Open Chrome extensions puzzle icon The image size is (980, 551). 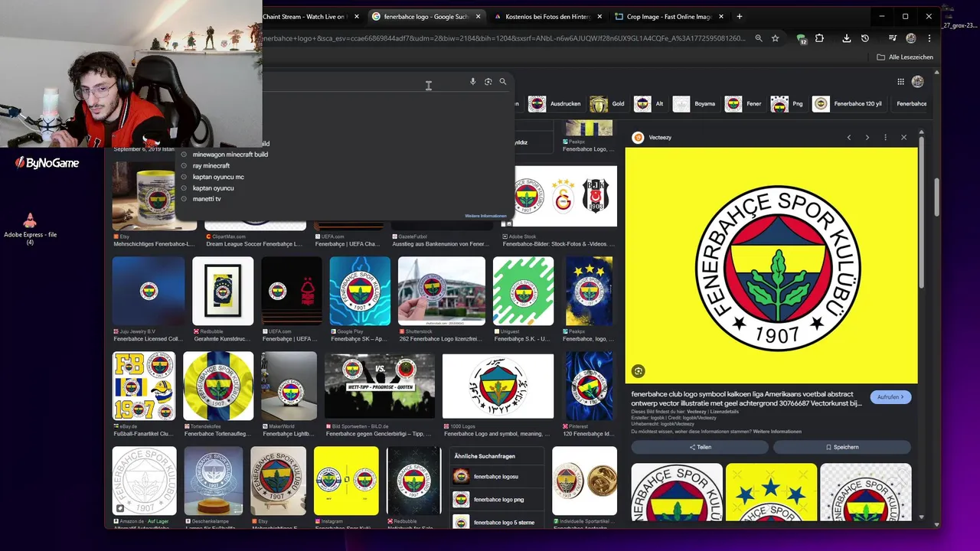(819, 38)
